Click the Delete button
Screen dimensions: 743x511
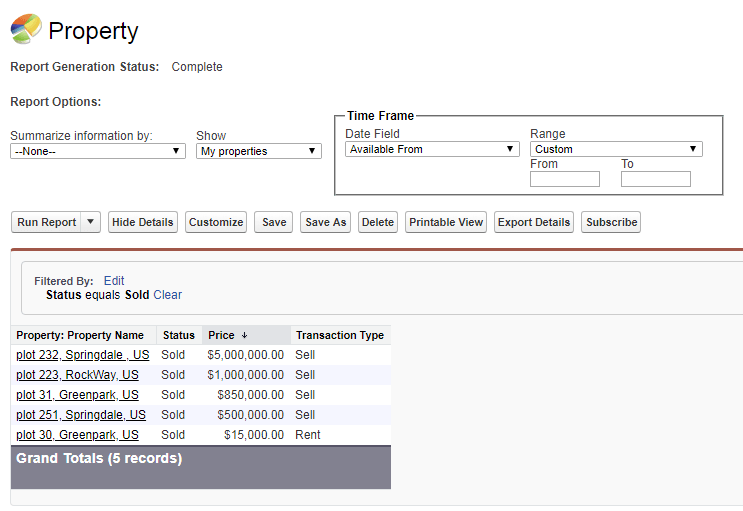(378, 222)
